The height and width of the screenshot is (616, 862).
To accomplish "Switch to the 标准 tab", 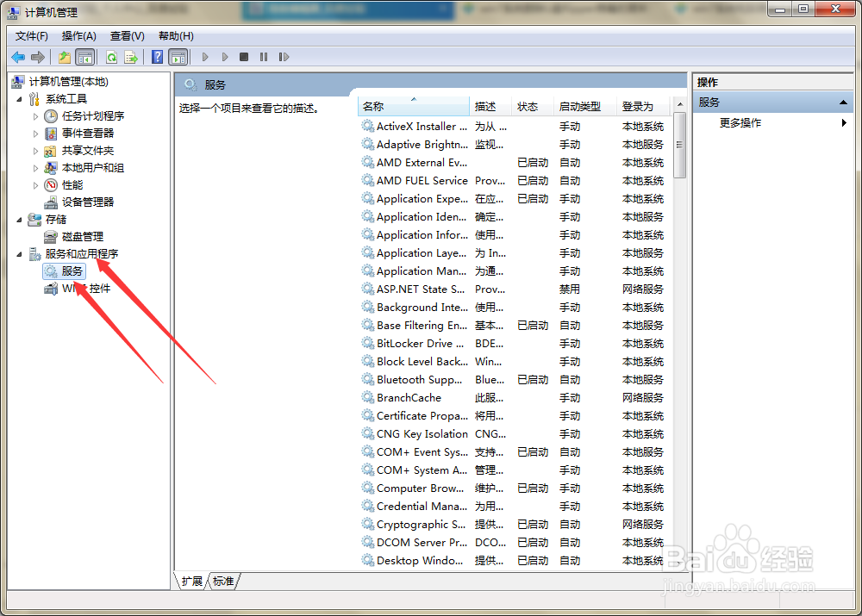I will coord(223,582).
